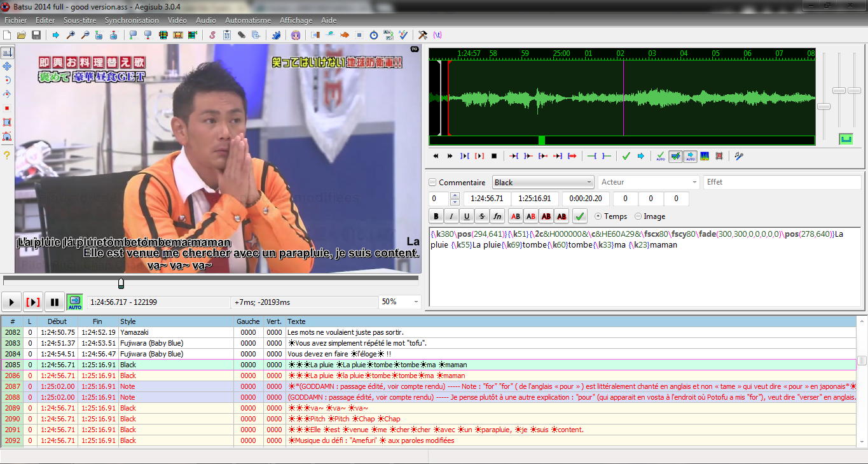This screenshot has width=868, height=464.
Task: Toggle the Commentaire checkbox
Action: [433, 182]
